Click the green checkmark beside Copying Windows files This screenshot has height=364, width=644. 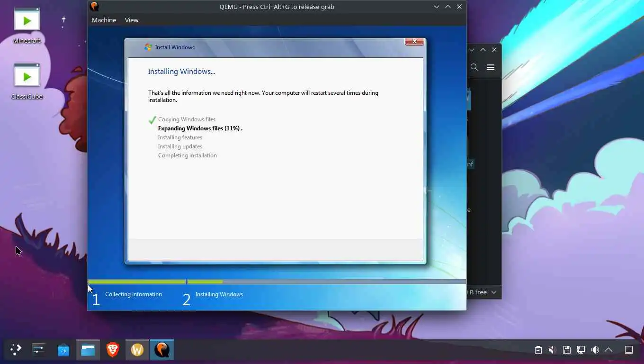point(152,120)
